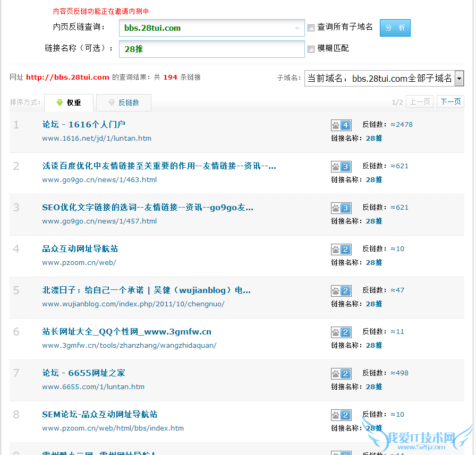
Task: Click 28推 link name in 457.html row
Action: pos(373,221)
